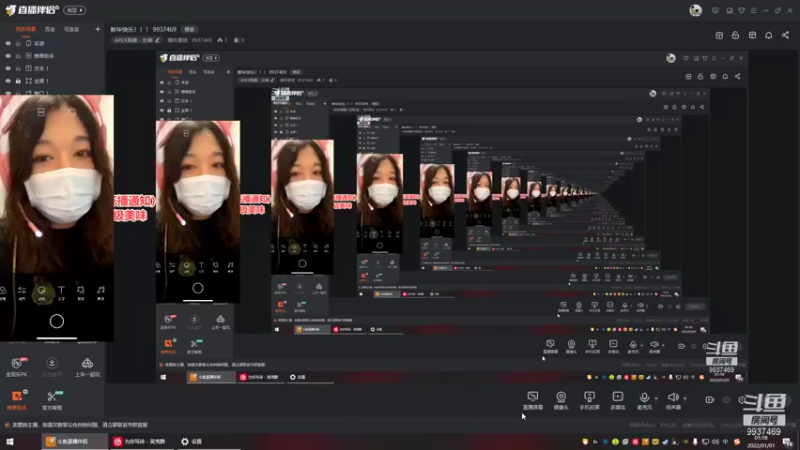
Task: Switch to the second scene tab
Action: [49, 29]
